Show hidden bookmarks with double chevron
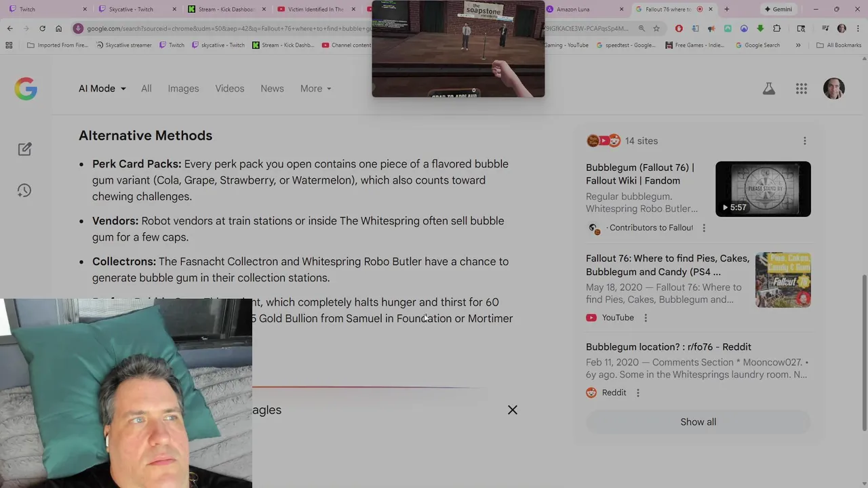868x488 pixels. pos(798,45)
